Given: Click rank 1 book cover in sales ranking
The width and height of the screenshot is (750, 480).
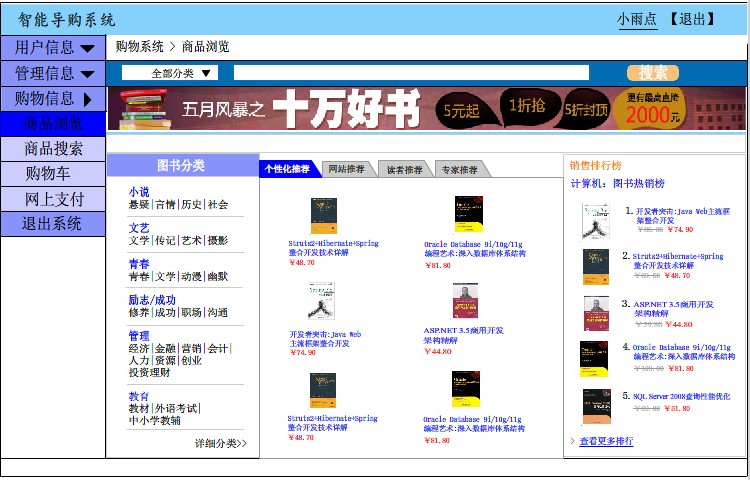Looking at the screenshot, I should tap(596, 221).
